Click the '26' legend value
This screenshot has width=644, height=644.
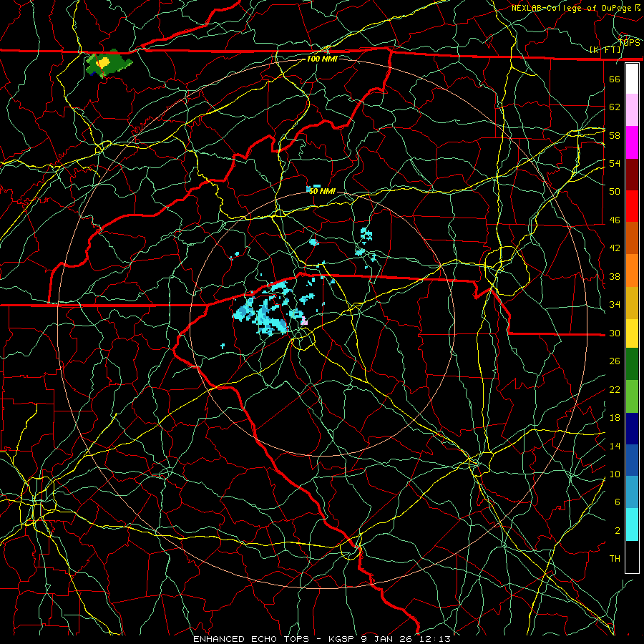(x=615, y=361)
